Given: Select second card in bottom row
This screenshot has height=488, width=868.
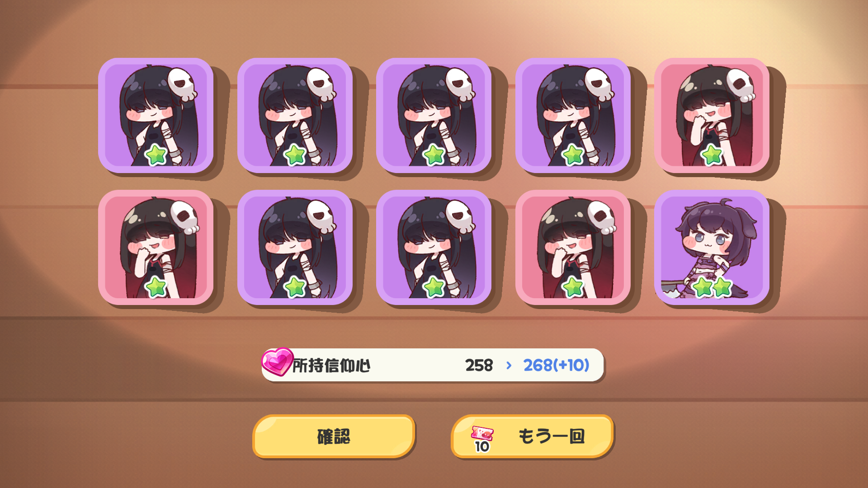Looking at the screenshot, I should coord(295,247).
